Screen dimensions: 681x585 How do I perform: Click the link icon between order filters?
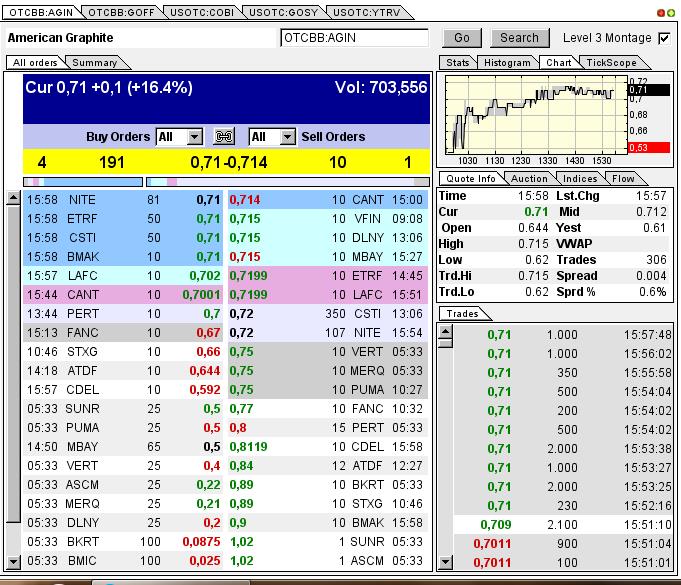[x=225, y=137]
